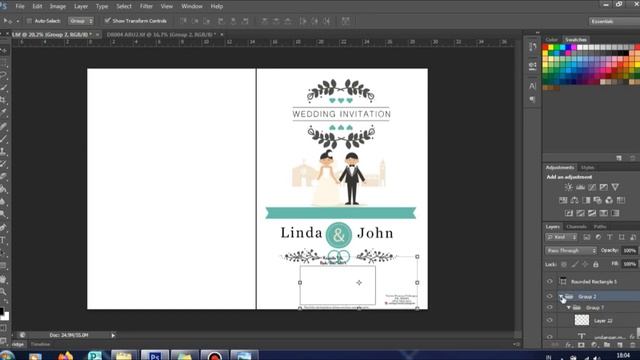This screenshot has width=640, height=360.
Task: Select the Clone Stamp tool
Action: (3, 151)
